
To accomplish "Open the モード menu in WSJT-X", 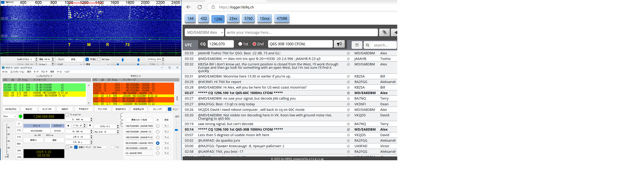I will [x=36, y=72].
